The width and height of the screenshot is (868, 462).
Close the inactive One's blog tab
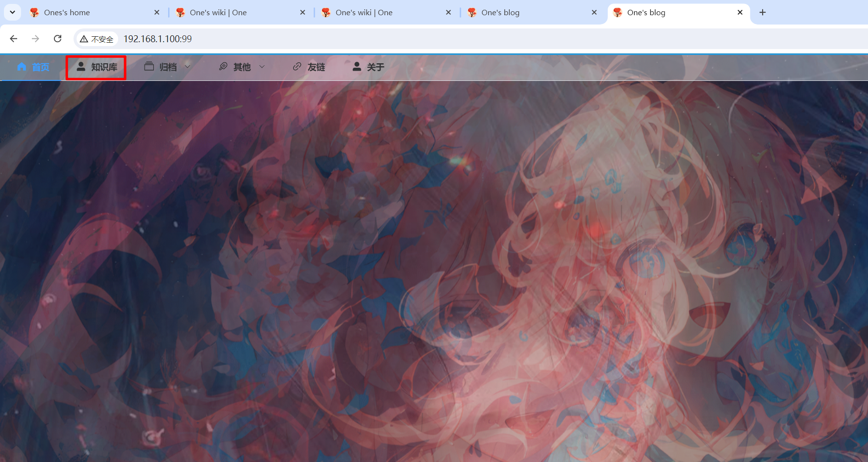click(594, 13)
